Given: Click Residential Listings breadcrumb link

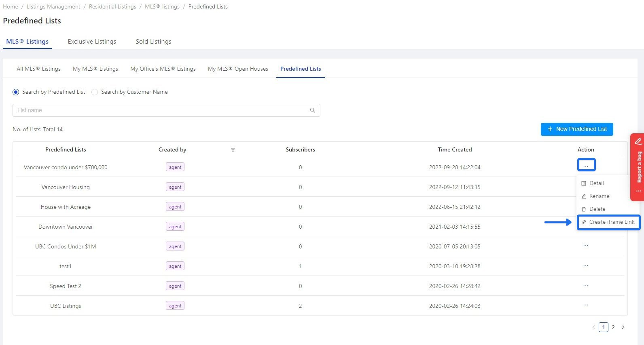Looking at the screenshot, I should [x=112, y=6].
